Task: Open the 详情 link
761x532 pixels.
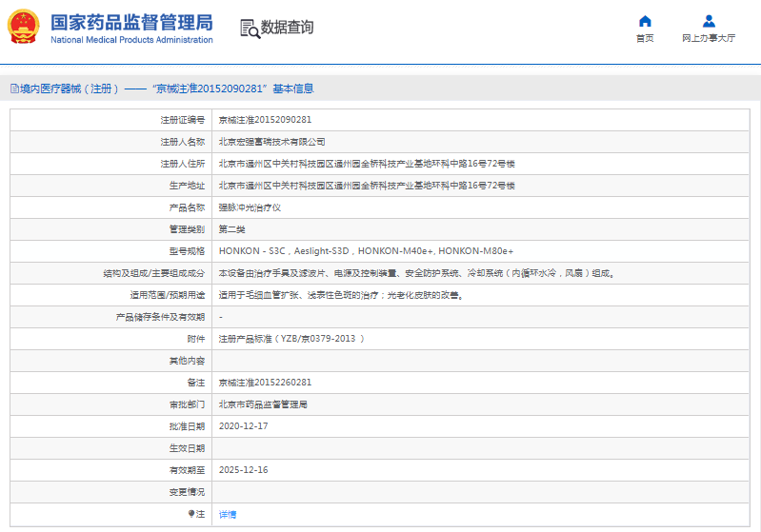Action: coord(228,514)
